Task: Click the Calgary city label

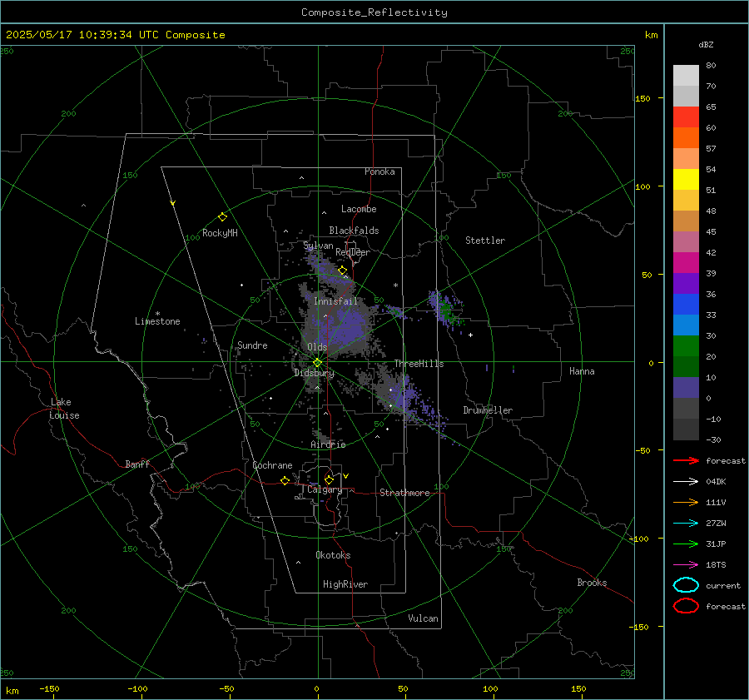Action: coord(325,489)
